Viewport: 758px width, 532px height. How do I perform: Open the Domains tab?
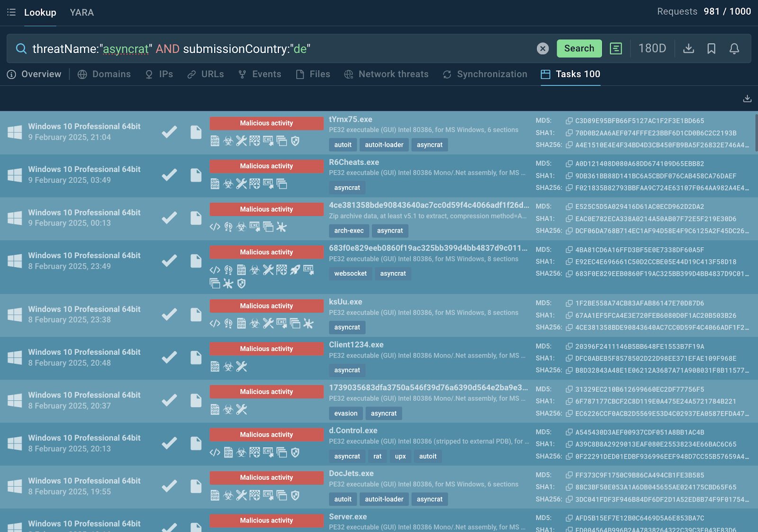pyautogui.click(x=104, y=74)
